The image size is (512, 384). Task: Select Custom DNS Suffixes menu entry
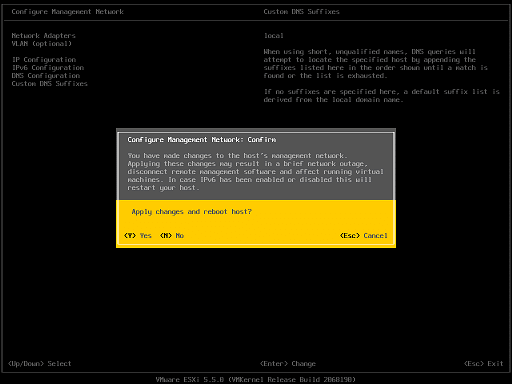(50, 84)
